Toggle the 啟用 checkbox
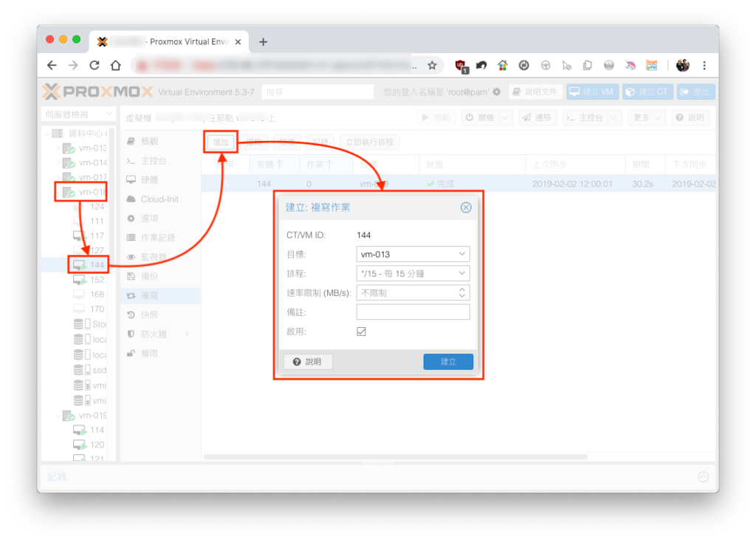The height and width of the screenshot is (542, 756). (x=361, y=332)
